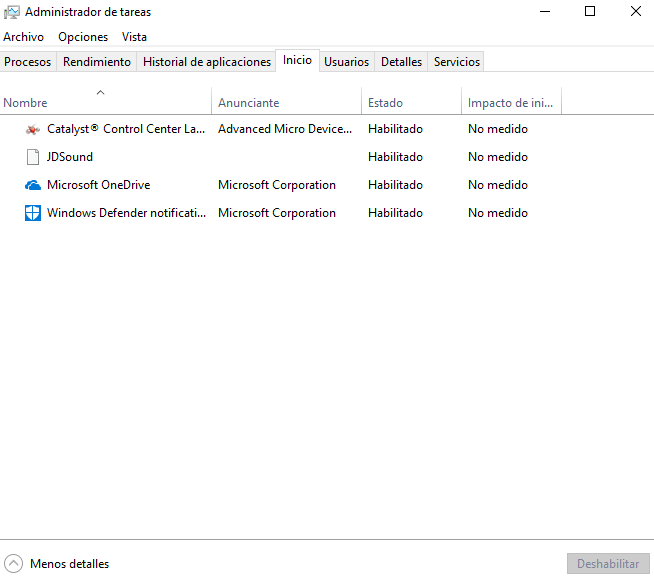
Task: Click No medido in Windows Defender row
Action: pyautogui.click(x=498, y=213)
